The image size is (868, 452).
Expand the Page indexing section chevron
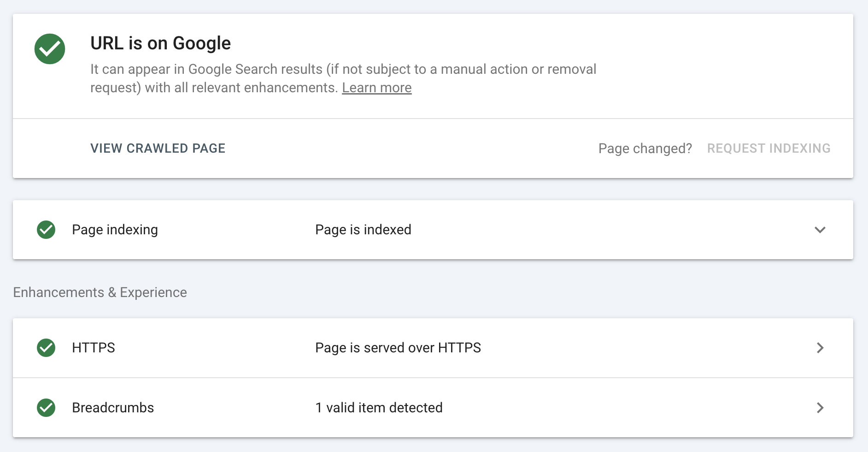820,230
